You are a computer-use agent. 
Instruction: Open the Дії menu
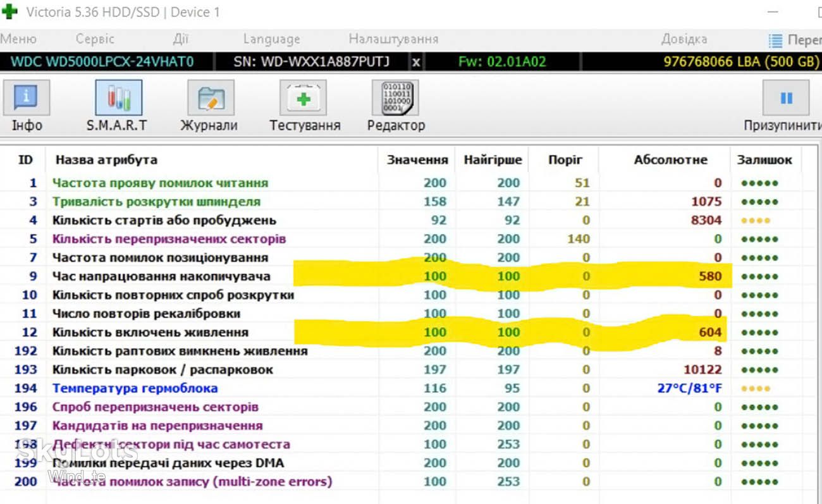[181, 39]
